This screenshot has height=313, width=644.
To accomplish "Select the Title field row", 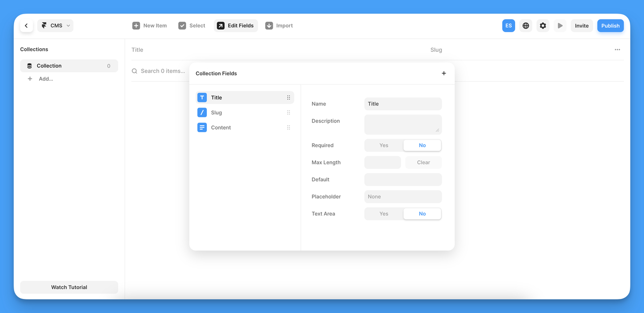I will [245, 97].
